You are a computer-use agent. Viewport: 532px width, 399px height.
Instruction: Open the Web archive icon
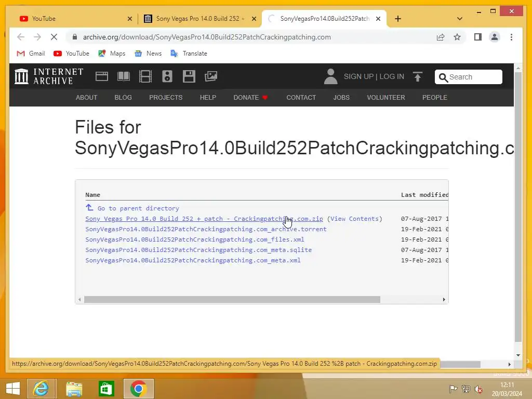102,76
